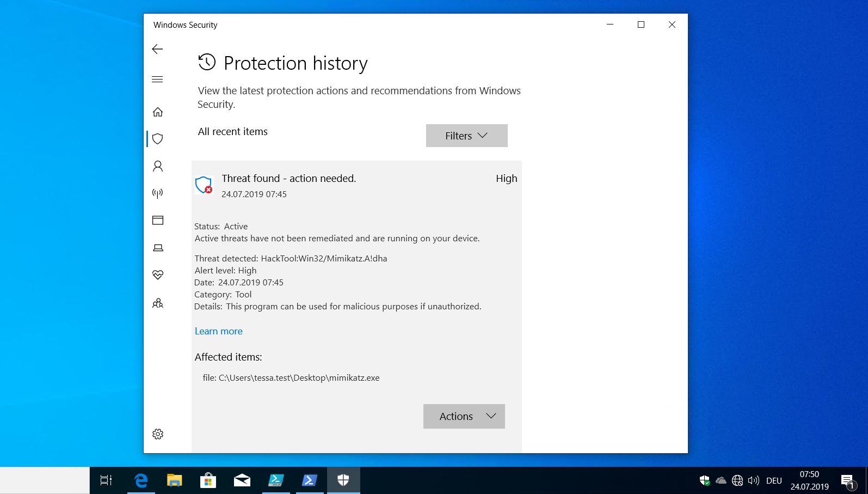Viewport: 868px width, 494px height.
Task: Maximize the Windows Security window
Action: pyautogui.click(x=641, y=25)
